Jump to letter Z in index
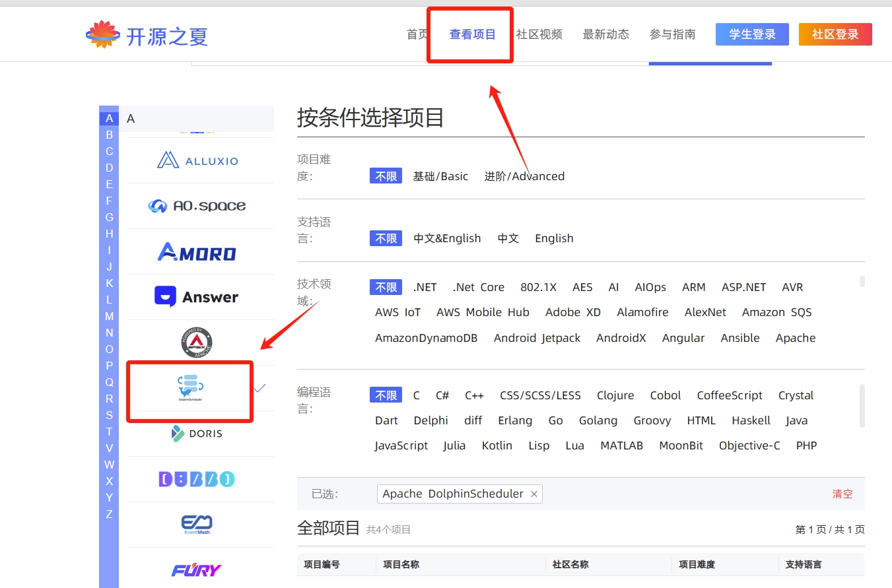Viewport: 892px width, 588px height. (109, 514)
